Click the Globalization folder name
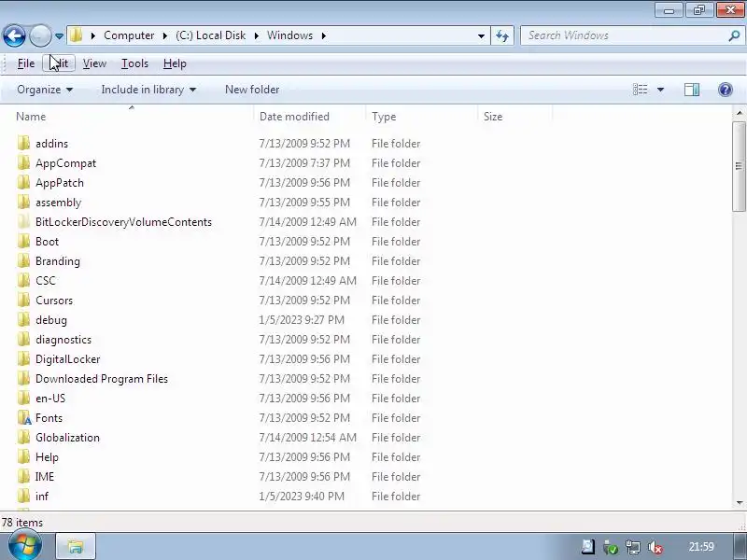This screenshot has height=560, width=747. point(67,437)
